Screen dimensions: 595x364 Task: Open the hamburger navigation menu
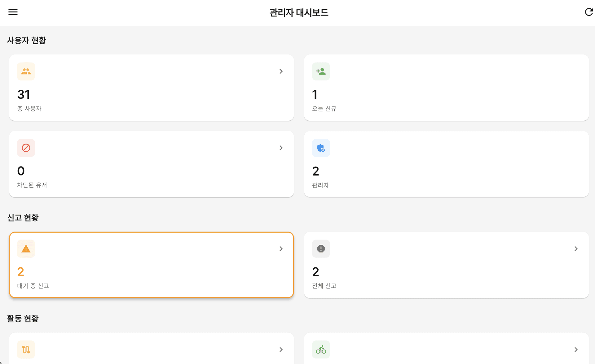pyautogui.click(x=13, y=12)
